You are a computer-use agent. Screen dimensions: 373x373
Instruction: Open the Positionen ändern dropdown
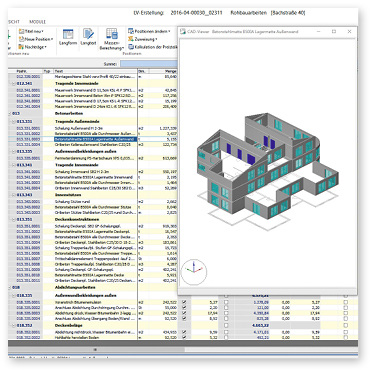[x=149, y=31]
